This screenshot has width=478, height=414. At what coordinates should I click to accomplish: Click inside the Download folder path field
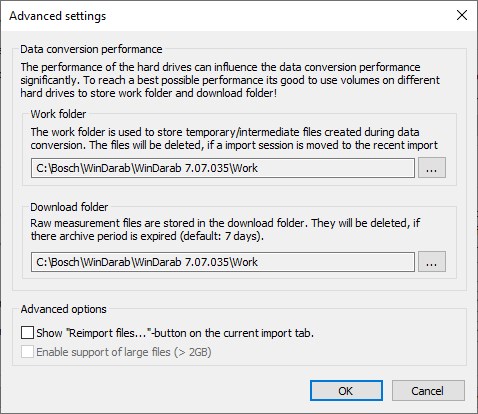(x=223, y=262)
